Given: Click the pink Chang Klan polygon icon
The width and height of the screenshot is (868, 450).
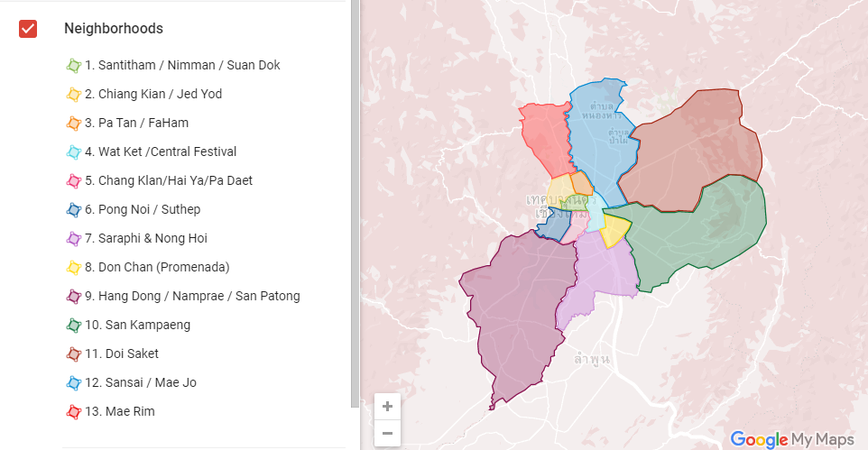Looking at the screenshot, I should [74, 181].
